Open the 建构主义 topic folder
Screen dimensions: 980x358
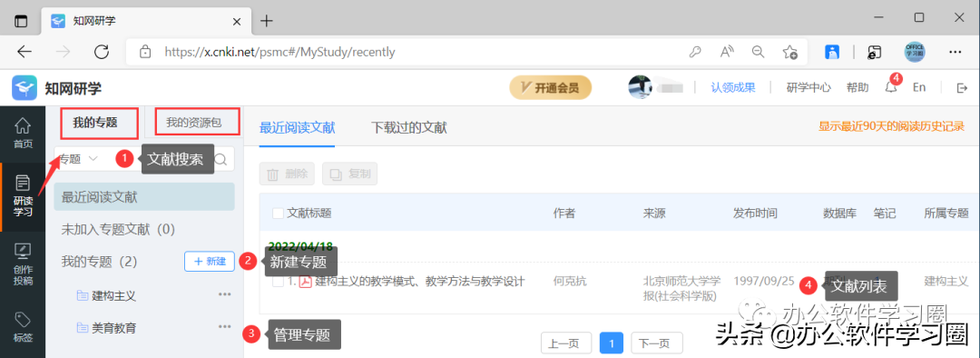[x=105, y=295]
